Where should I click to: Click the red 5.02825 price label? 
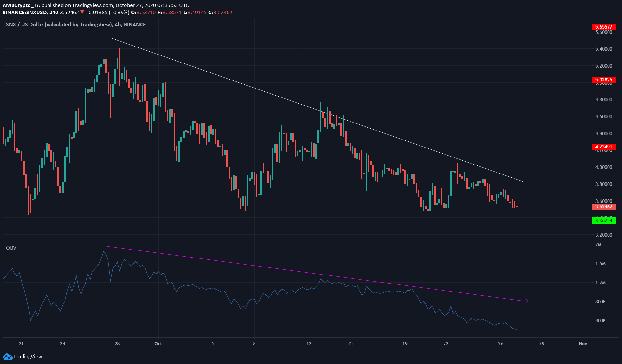[604, 80]
